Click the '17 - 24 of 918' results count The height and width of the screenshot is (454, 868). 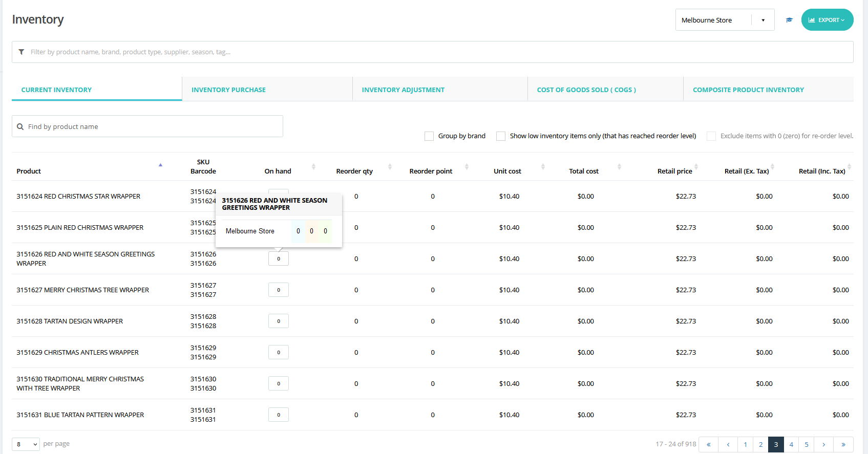pyautogui.click(x=676, y=444)
